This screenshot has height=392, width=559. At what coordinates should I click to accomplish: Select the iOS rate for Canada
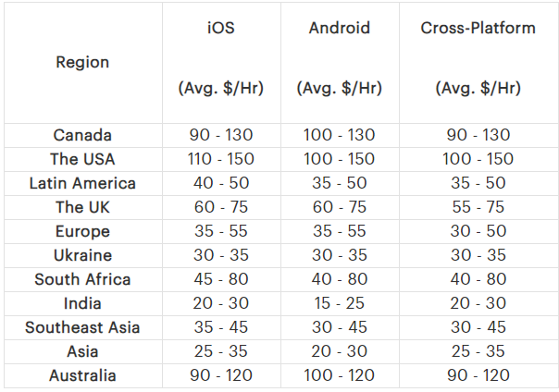pos(220,135)
